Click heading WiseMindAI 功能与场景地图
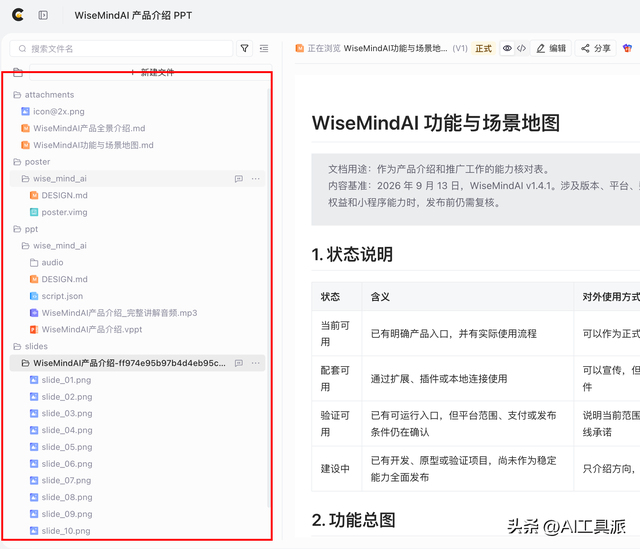 (436, 123)
